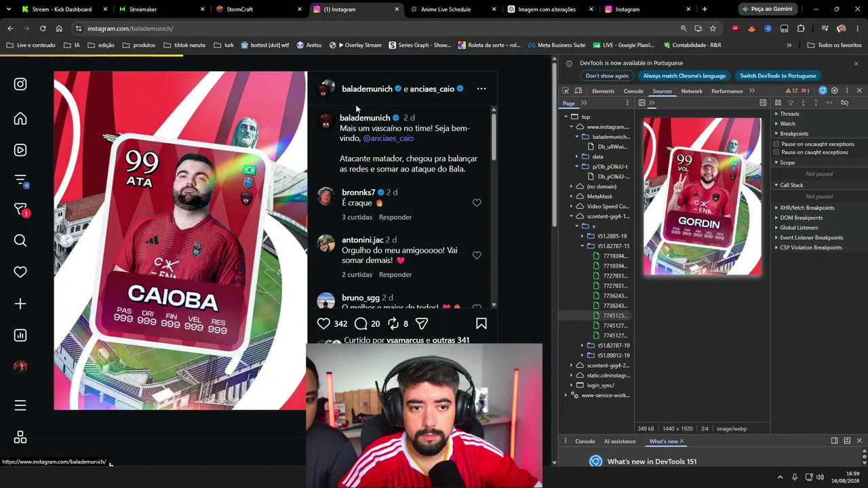Toggle deactivate breakpoints in the debugger
Viewport: 868px width, 488px height.
[x=845, y=103]
